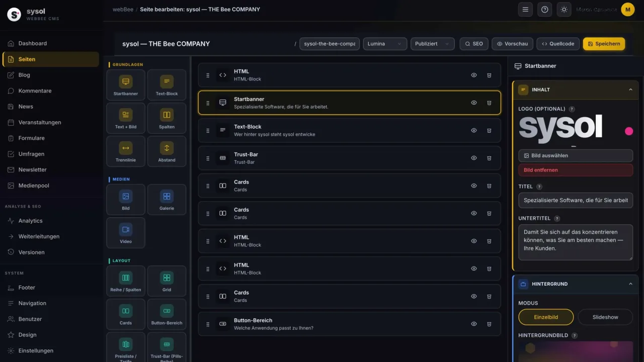The height and width of the screenshot is (362, 644).
Task: Add a Button-Bereich layout block from palette
Action: (x=167, y=314)
